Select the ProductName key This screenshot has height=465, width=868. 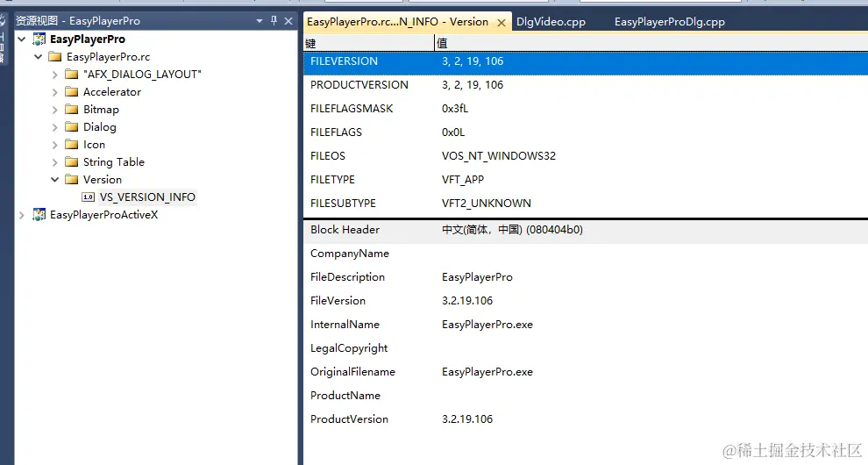(x=345, y=395)
